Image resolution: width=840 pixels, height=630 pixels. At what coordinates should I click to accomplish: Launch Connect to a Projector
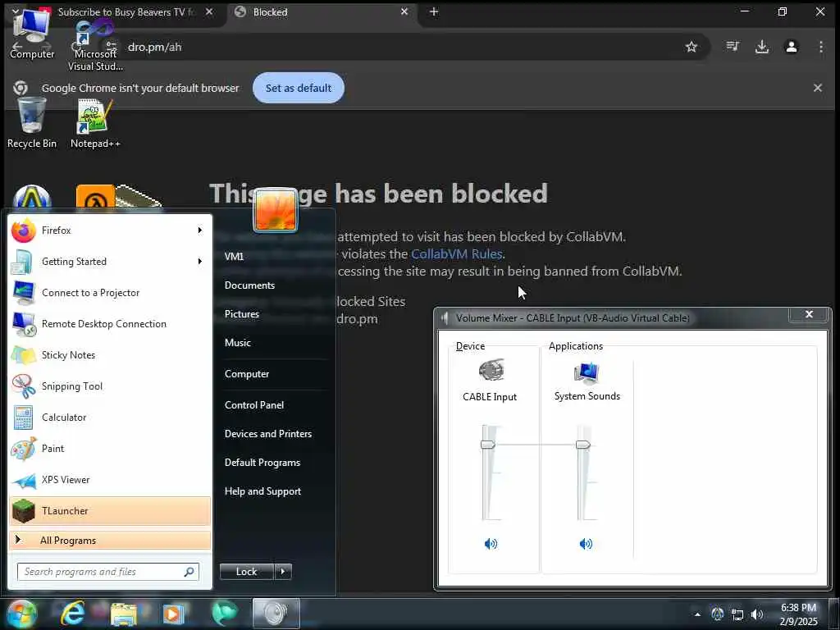110,293
